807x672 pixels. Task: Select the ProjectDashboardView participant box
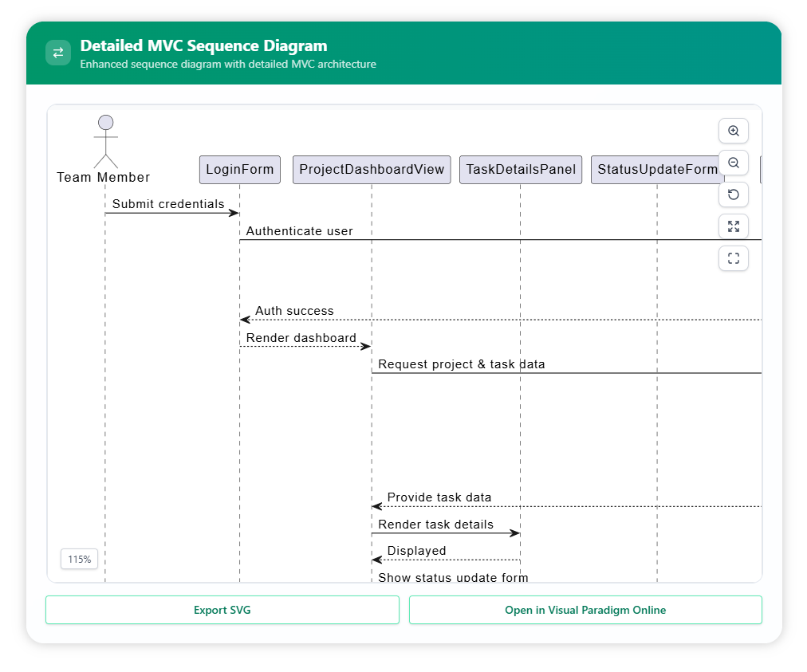[x=372, y=170]
